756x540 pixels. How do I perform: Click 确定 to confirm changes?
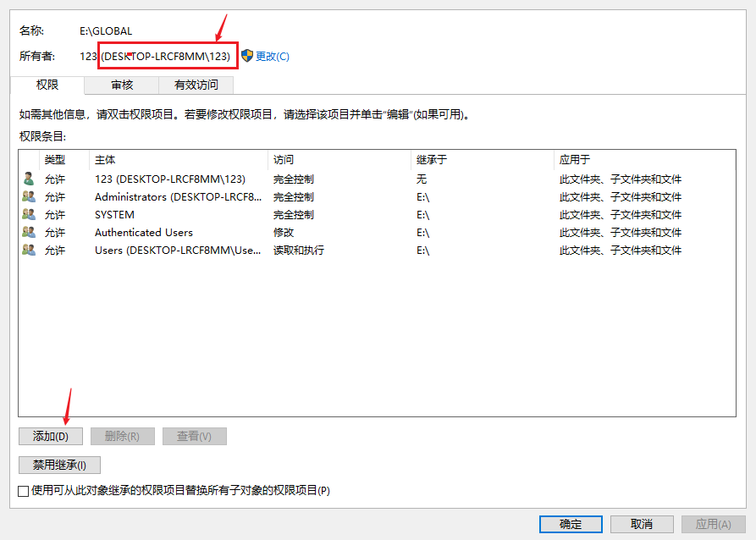coord(570,524)
